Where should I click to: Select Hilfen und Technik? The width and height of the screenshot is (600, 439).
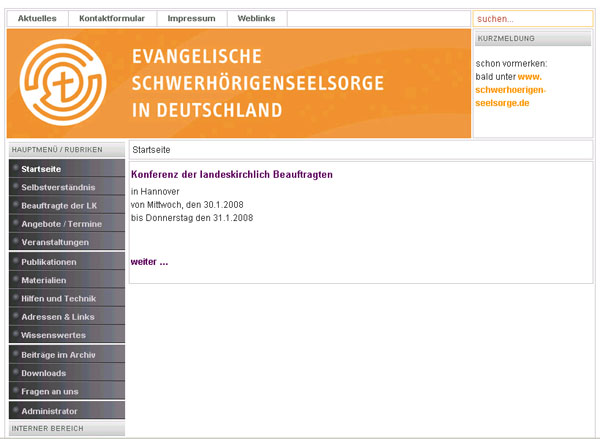[x=59, y=299]
